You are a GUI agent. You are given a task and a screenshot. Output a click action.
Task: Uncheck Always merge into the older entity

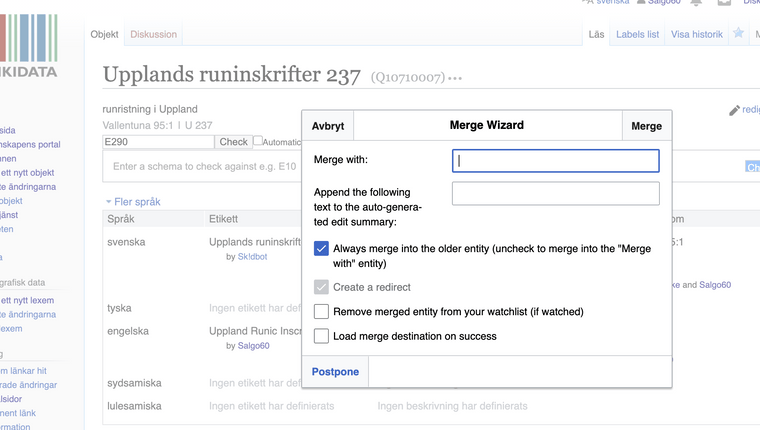(321, 249)
